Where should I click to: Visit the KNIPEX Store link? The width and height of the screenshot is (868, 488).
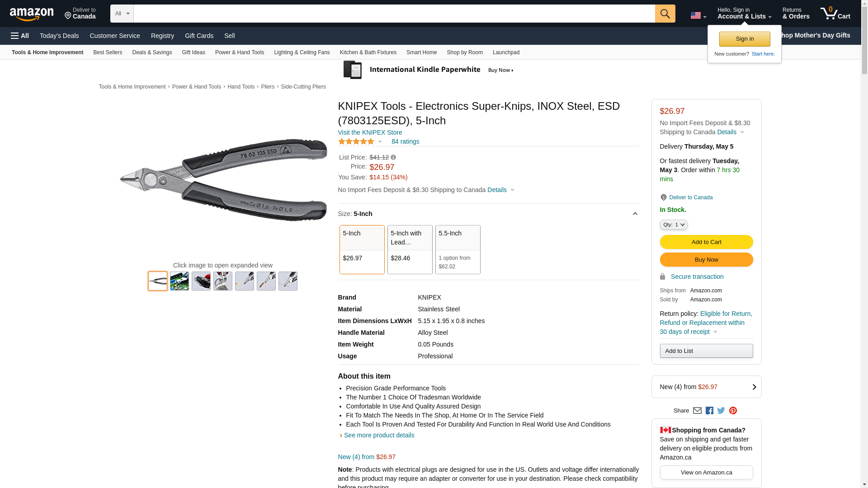370,132
